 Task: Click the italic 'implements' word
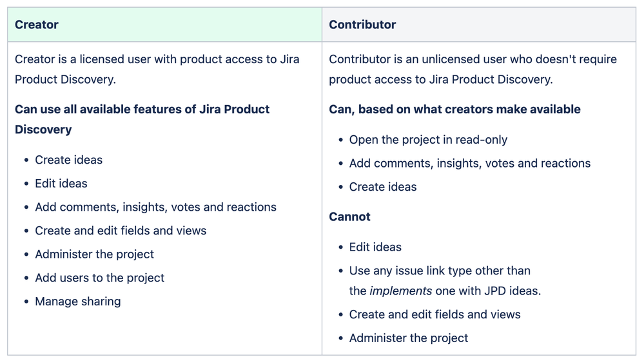tap(400, 291)
